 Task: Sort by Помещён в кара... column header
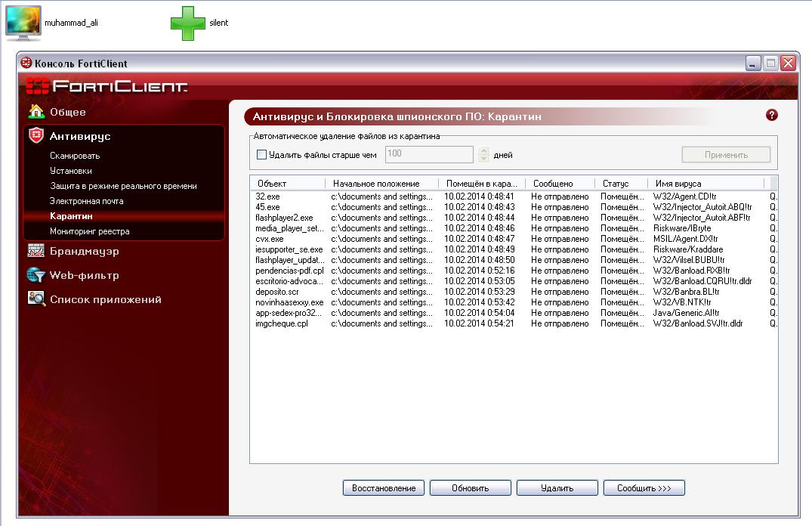[x=482, y=184]
